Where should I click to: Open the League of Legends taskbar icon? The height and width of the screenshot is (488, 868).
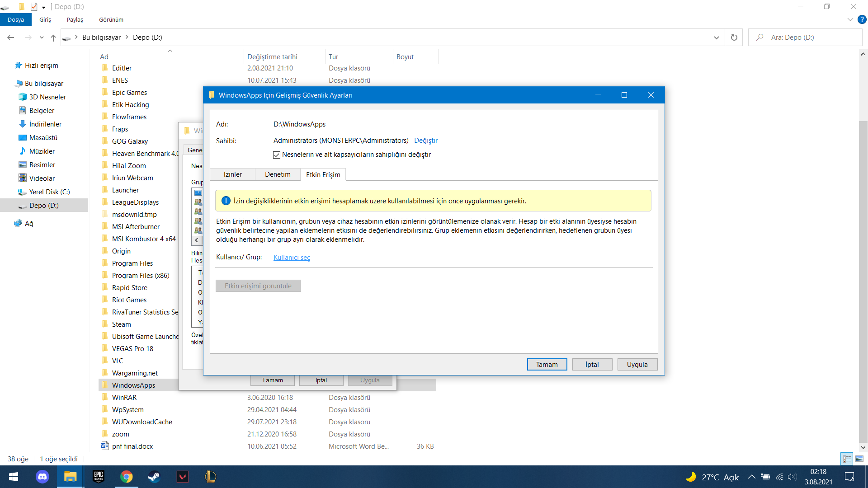210,477
